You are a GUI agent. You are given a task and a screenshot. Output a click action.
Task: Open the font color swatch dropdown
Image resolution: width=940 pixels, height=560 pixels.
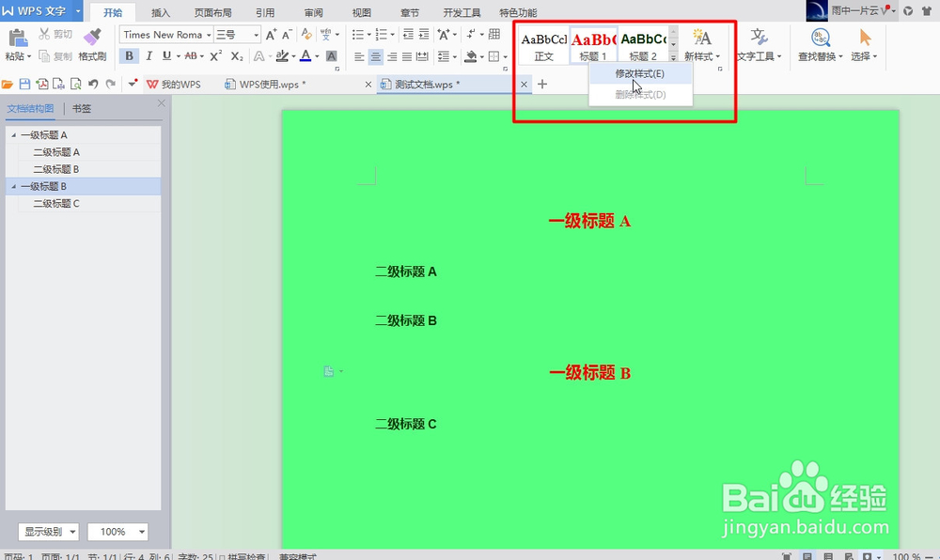[318, 55]
